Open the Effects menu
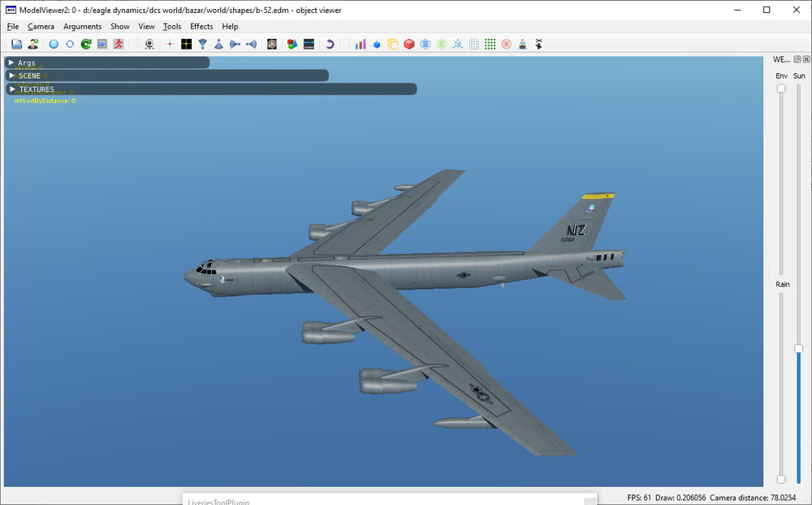812x505 pixels. click(201, 27)
